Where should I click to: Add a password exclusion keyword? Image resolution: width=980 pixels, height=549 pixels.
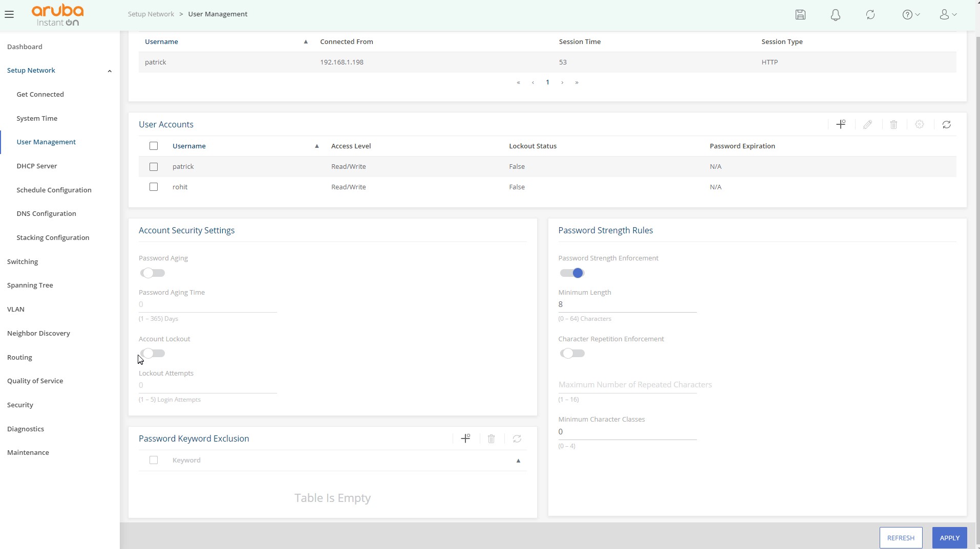(465, 438)
